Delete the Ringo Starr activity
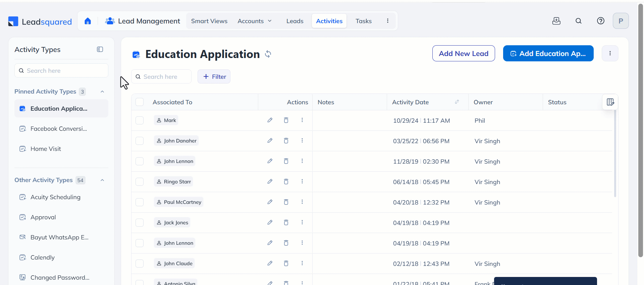Viewport: 644px width, 285px height. [286, 181]
